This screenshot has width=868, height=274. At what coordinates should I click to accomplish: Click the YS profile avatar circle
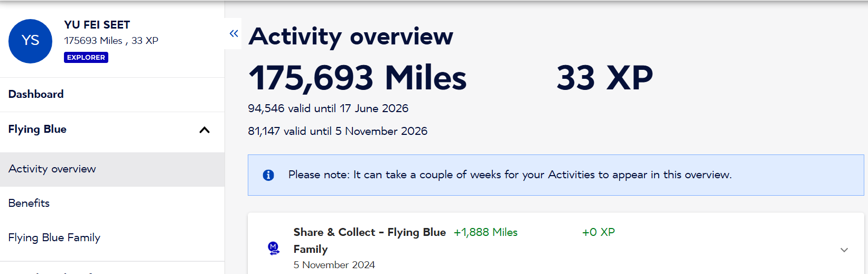coord(31,41)
